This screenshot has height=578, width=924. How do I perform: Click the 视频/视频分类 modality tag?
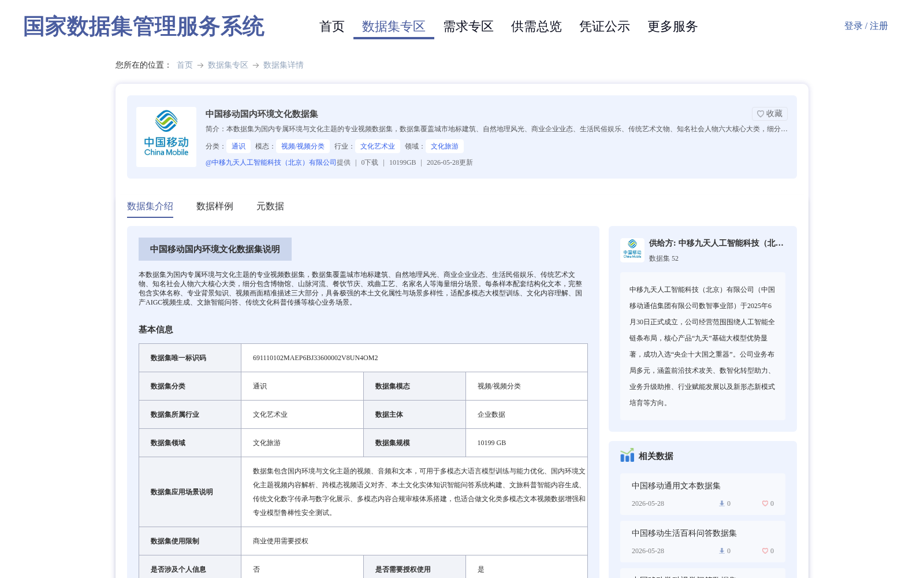(303, 146)
